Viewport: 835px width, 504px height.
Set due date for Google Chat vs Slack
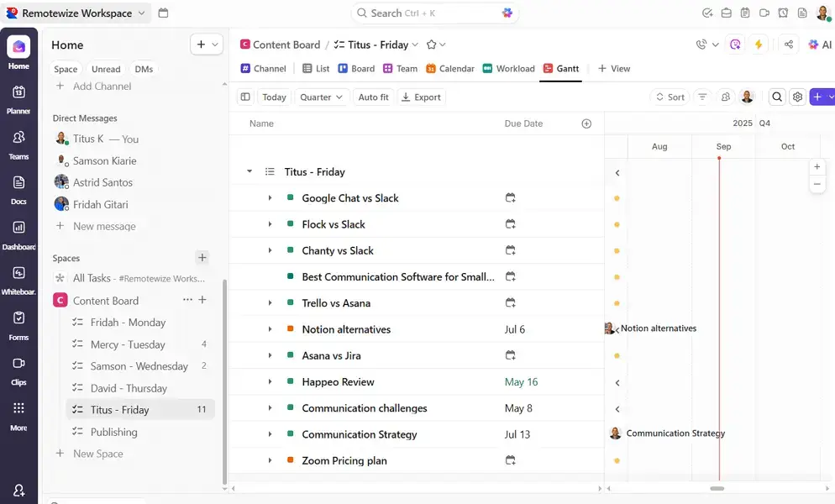pyautogui.click(x=510, y=198)
